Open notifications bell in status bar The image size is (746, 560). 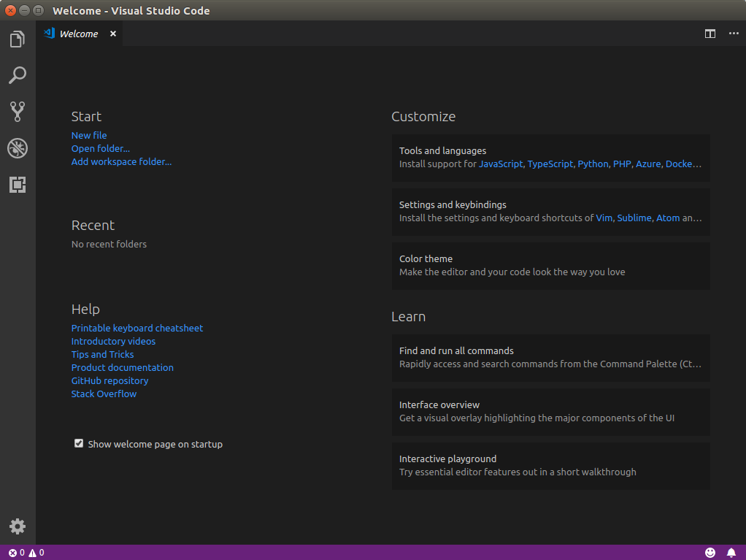click(x=731, y=553)
